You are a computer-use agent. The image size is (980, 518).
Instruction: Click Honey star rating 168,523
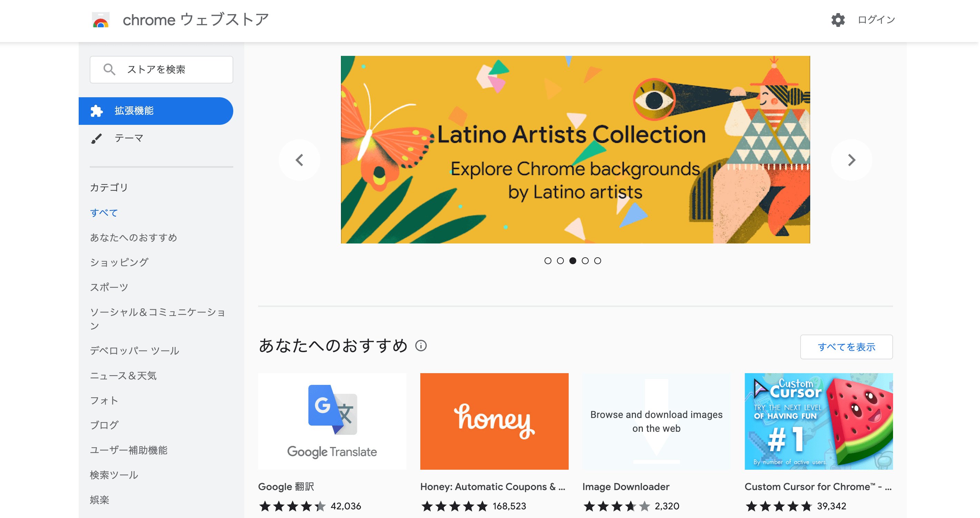[x=474, y=506]
